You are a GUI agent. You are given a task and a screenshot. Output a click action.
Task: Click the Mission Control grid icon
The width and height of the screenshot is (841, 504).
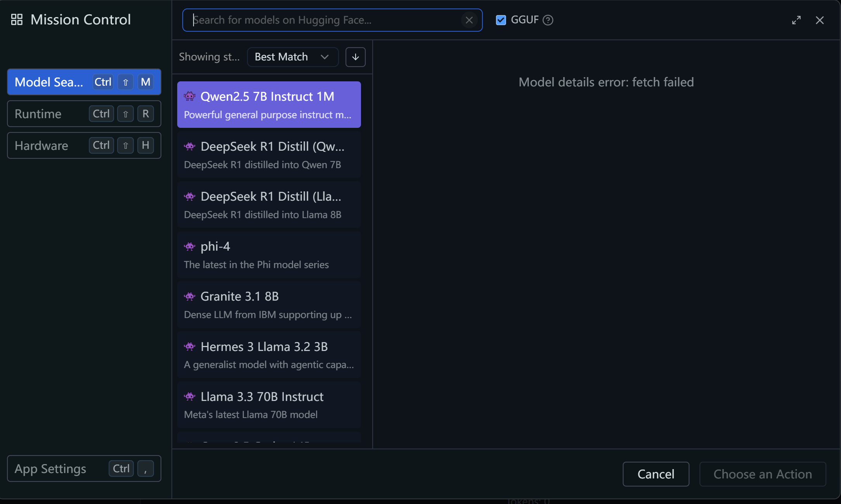click(x=17, y=20)
